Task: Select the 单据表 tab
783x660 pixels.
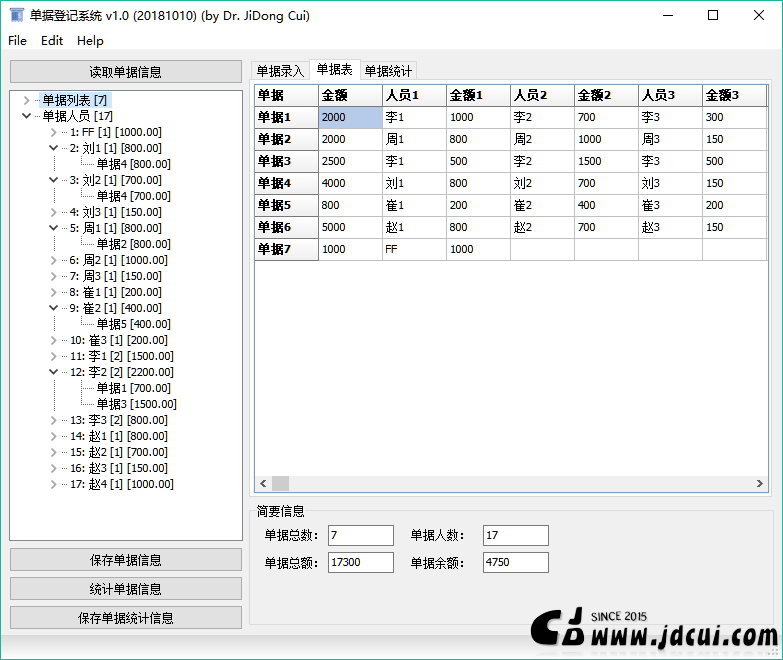Action: tap(335, 69)
